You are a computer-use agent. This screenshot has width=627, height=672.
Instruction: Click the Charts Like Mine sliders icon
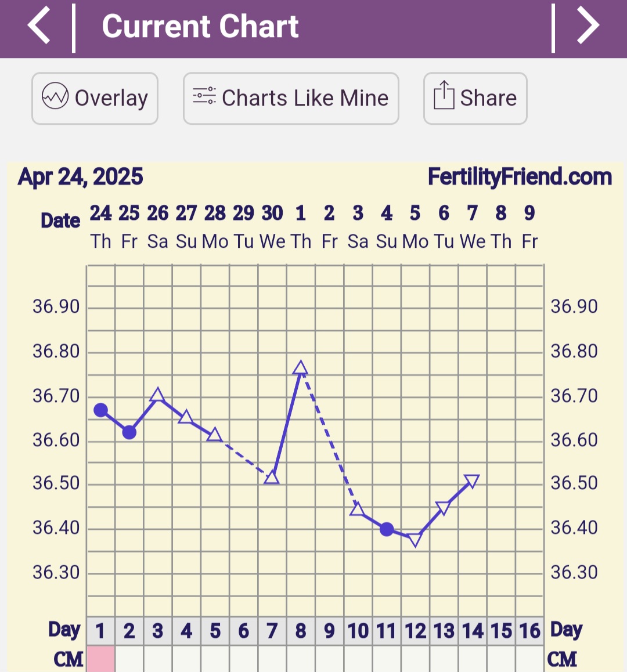(x=204, y=96)
